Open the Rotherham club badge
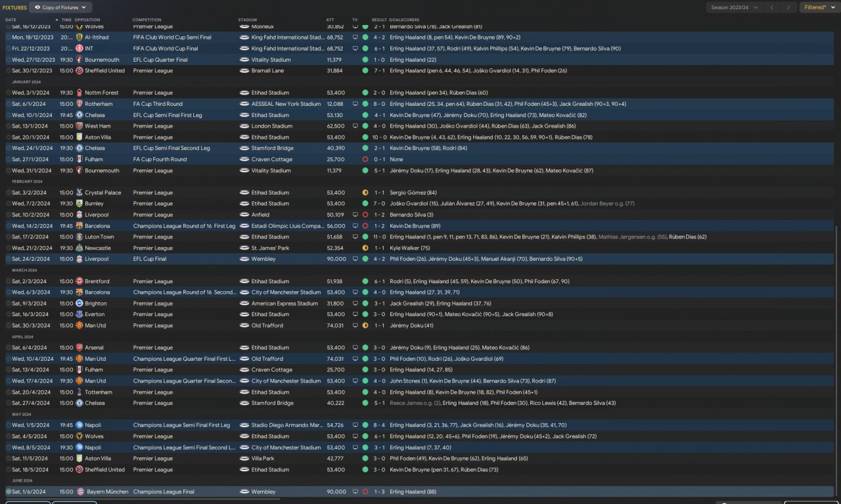841x504 pixels. pos(79,104)
